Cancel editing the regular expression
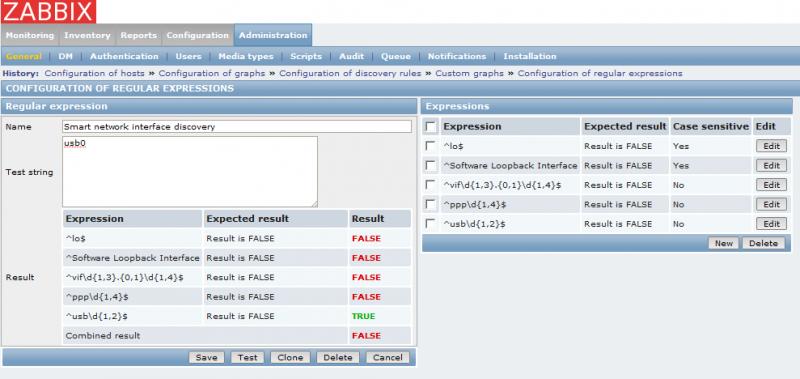Image resolution: width=800 pixels, height=379 pixels. coord(388,358)
